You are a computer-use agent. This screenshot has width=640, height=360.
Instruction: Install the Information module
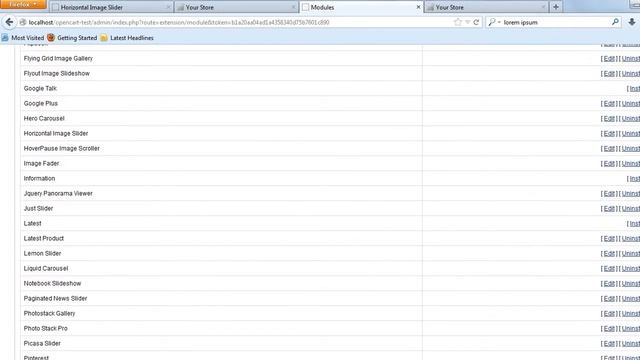[634, 179]
